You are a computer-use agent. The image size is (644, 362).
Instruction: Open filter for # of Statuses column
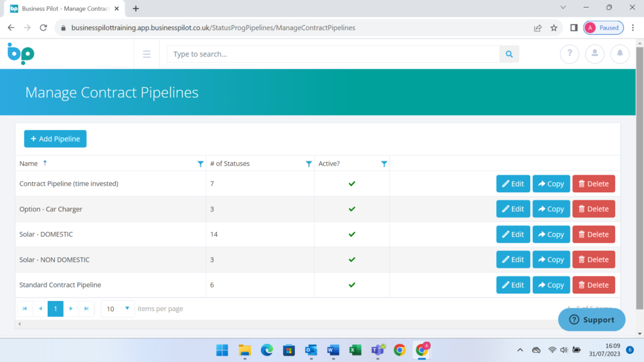point(308,164)
